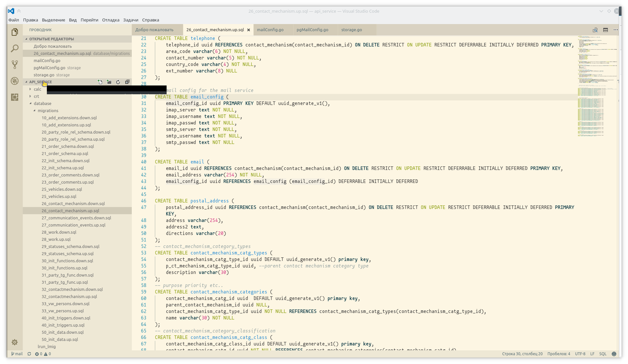
Task: Split the editor with the split icon
Action: (606, 30)
